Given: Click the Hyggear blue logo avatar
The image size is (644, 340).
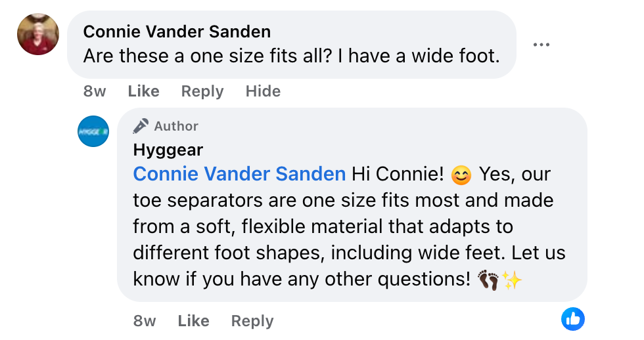Looking at the screenshot, I should coord(93,131).
